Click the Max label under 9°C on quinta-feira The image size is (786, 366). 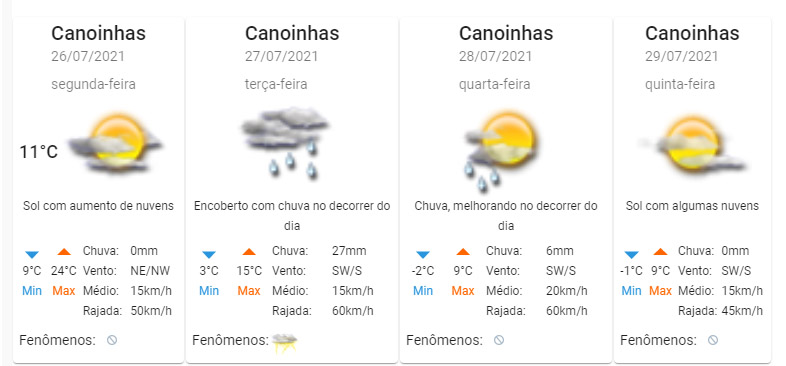pos(660,291)
